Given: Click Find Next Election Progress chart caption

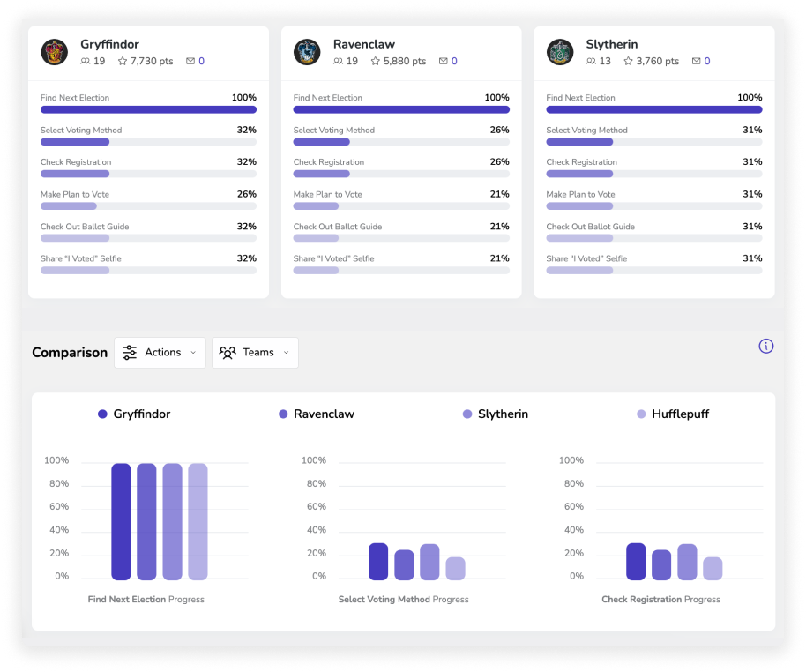Looking at the screenshot, I should click(146, 600).
